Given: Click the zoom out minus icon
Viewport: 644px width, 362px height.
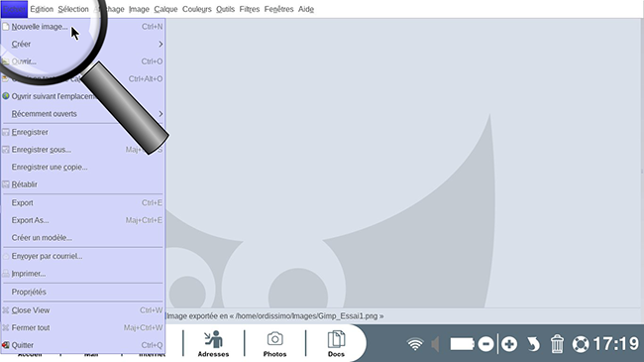Looking at the screenshot, I should (x=485, y=344).
